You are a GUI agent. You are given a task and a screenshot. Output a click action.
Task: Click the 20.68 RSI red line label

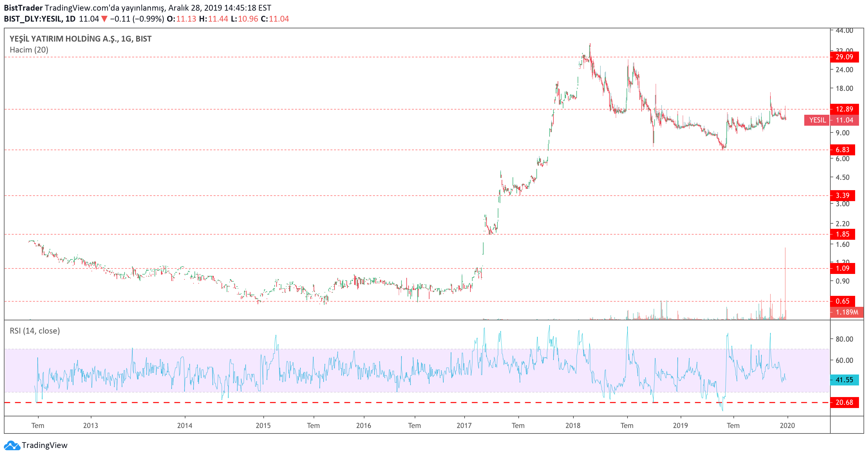click(x=844, y=402)
